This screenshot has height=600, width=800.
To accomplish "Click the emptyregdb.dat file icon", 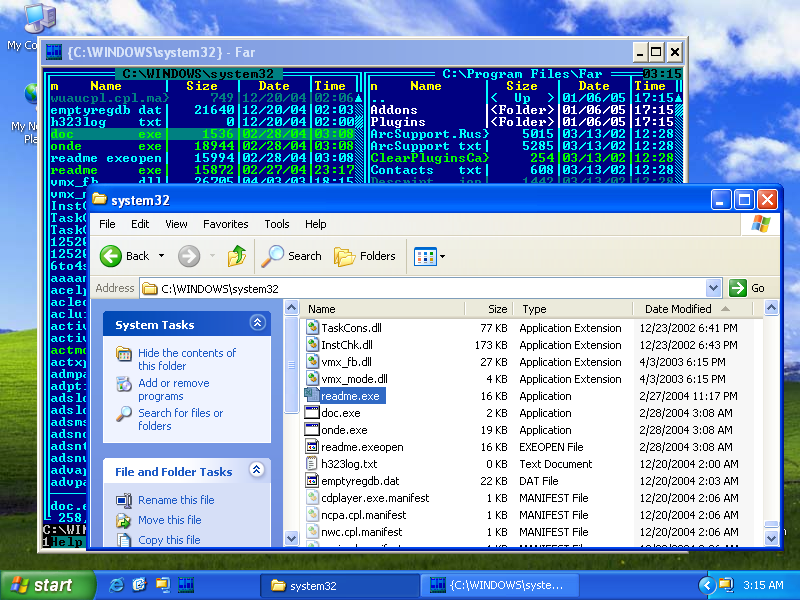I will pyautogui.click(x=312, y=481).
